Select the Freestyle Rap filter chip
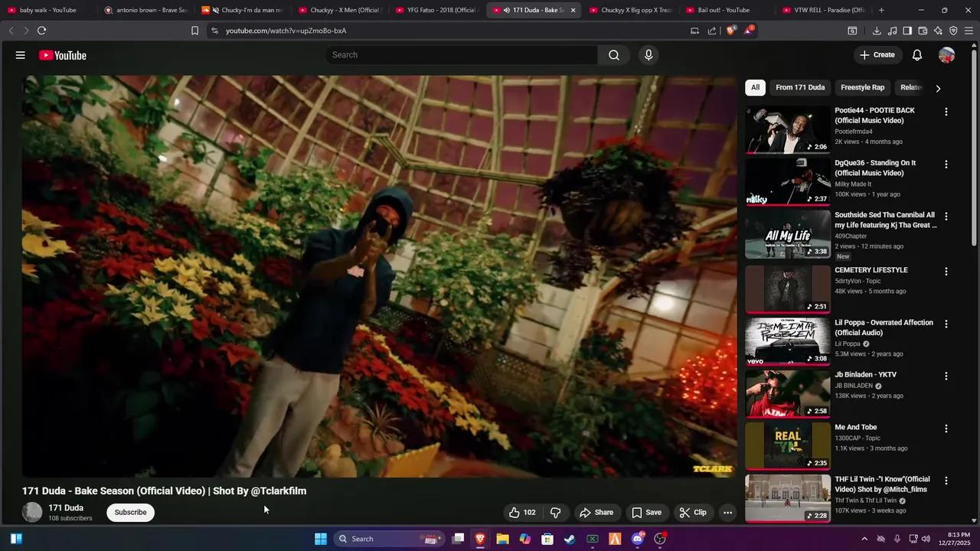 (x=862, y=87)
